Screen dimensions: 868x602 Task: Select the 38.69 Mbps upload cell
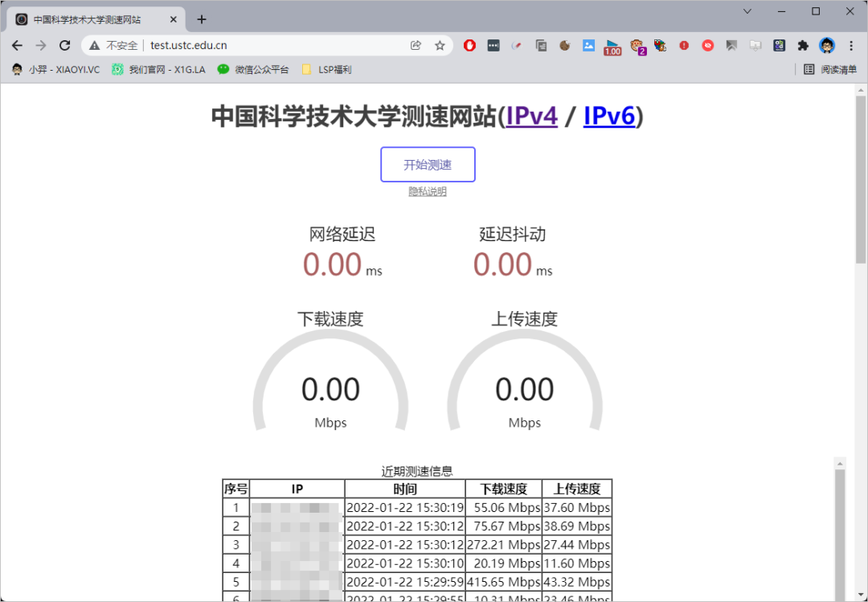[577, 526]
